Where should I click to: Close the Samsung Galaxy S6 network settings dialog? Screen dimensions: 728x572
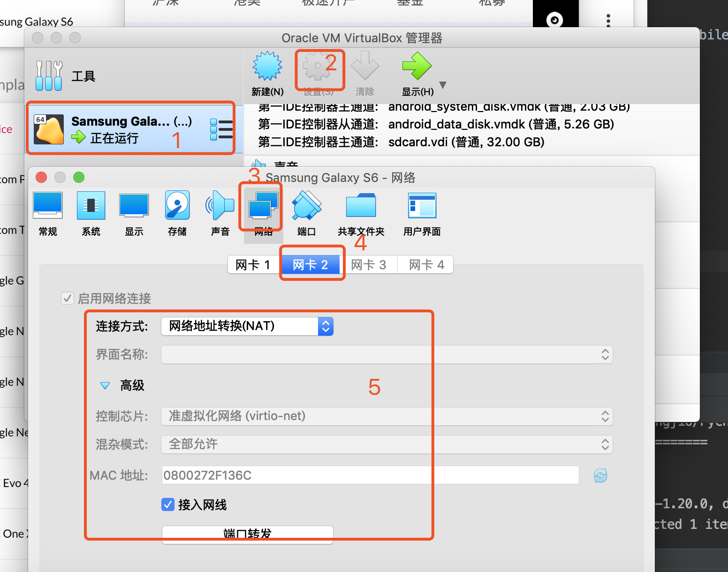pos(41,177)
